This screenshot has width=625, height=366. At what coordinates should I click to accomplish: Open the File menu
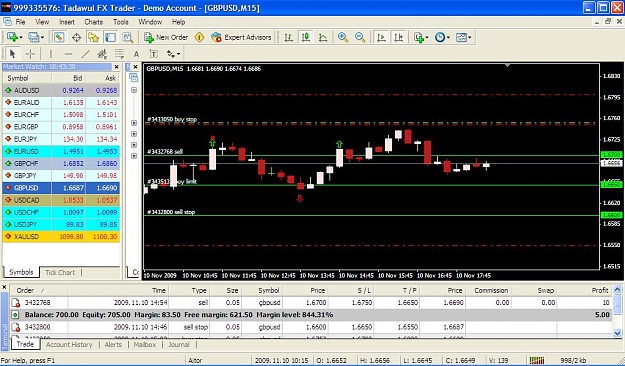20,22
